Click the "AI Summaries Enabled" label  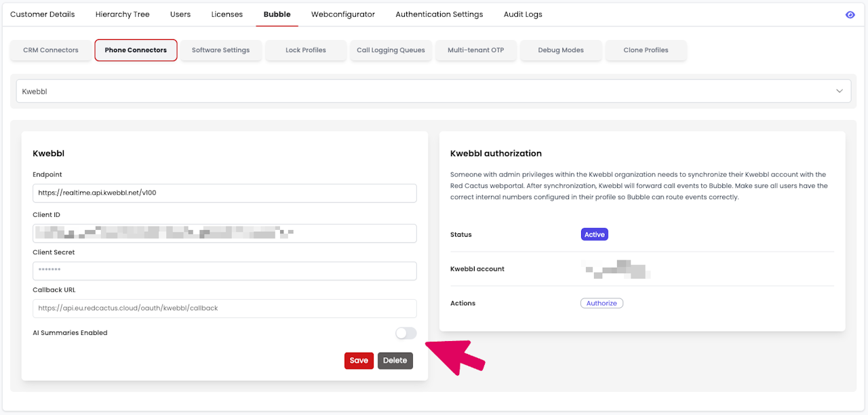click(x=70, y=333)
